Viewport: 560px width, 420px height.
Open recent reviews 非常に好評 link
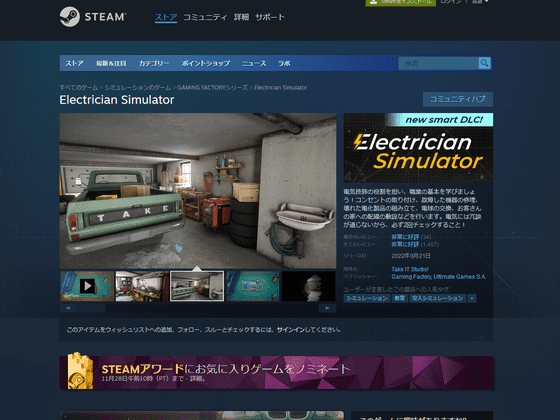[x=405, y=237]
